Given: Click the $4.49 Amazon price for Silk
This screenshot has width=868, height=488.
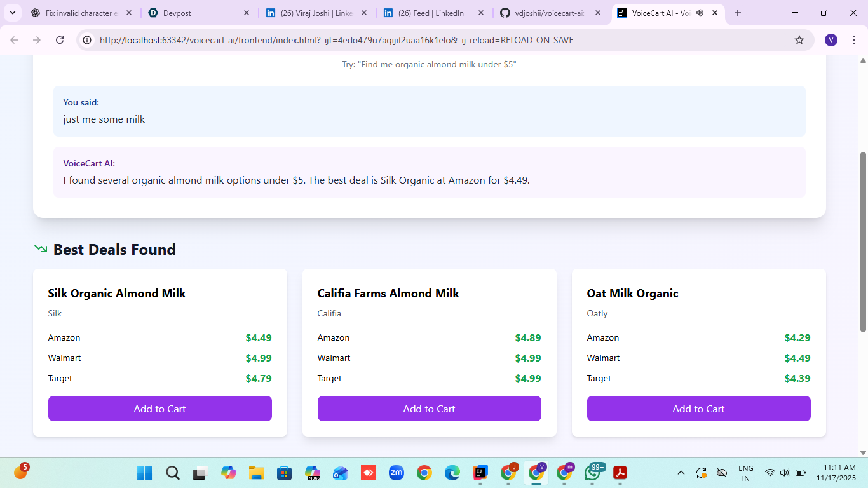Looking at the screenshot, I should point(259,338).
